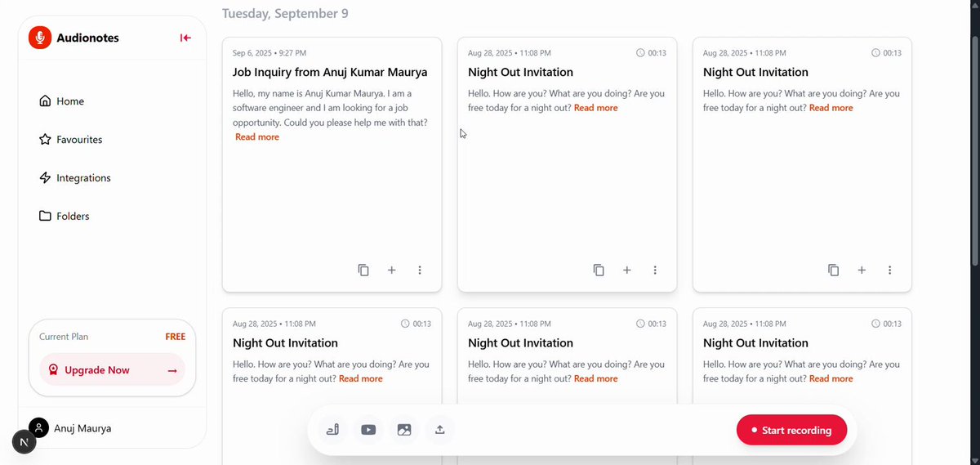Add to the Job Inquiry note using plus icon
The image size is (980, 465).
(391, 270)
